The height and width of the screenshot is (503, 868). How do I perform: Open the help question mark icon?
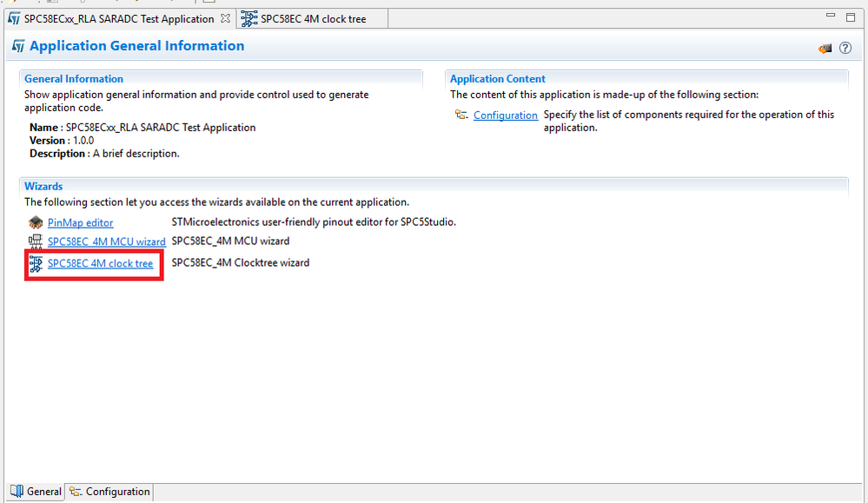pos(845,48)
